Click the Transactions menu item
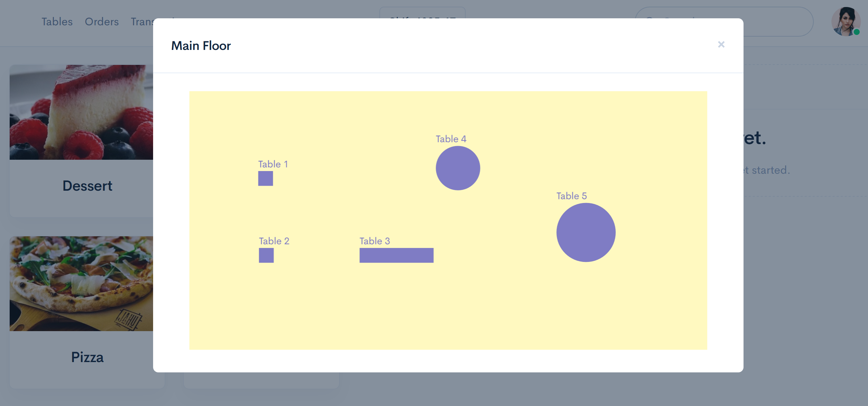 (160, 21)
